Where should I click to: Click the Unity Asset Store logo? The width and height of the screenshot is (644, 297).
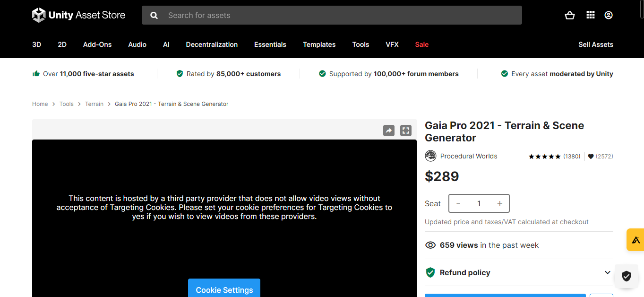(x=78, y=15)
